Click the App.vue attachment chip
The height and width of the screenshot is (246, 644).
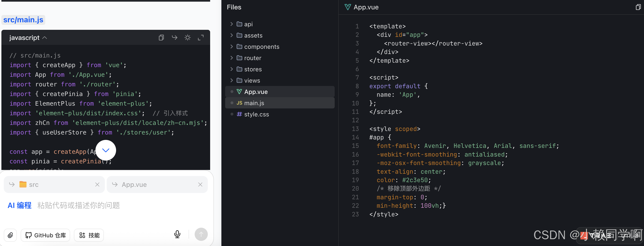pos(157,185)
